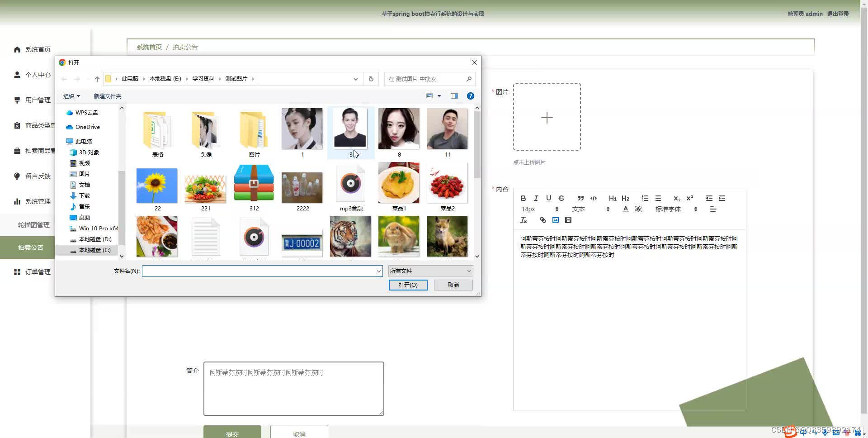Expand the address bar path history dropdown
The width and height of the screenshot is (868, 438).
(355, 79)
